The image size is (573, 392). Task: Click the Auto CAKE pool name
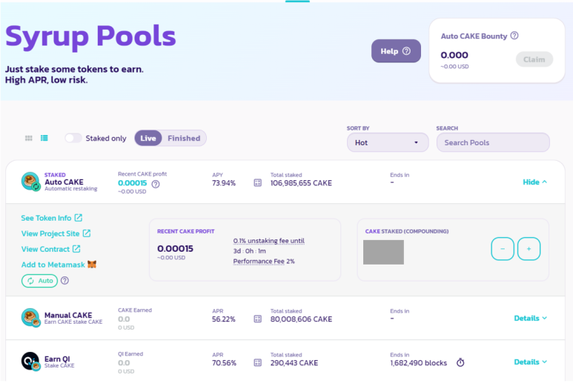tap(64, 182)
